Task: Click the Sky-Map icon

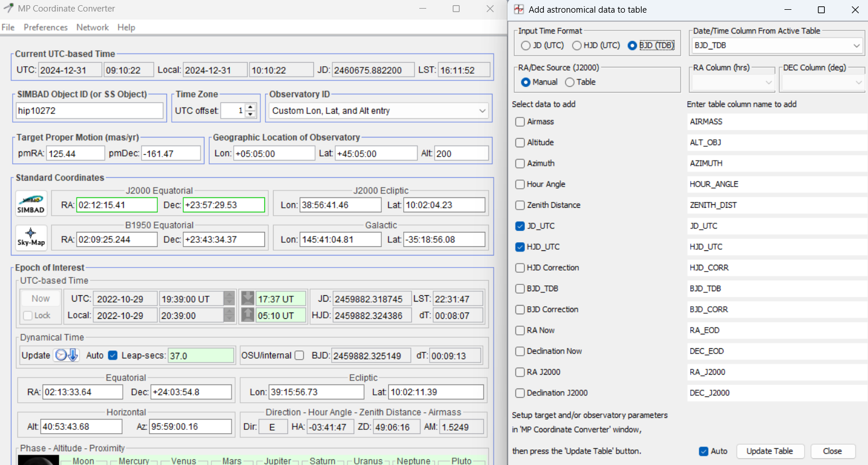Action: [x=31, y=239]
